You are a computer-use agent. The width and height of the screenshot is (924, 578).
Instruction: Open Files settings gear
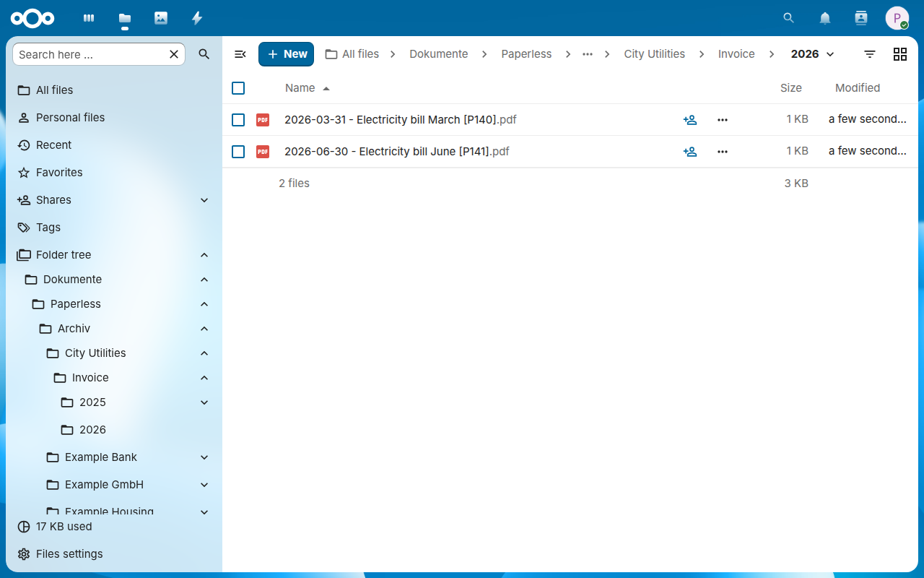tap(24, 554)
